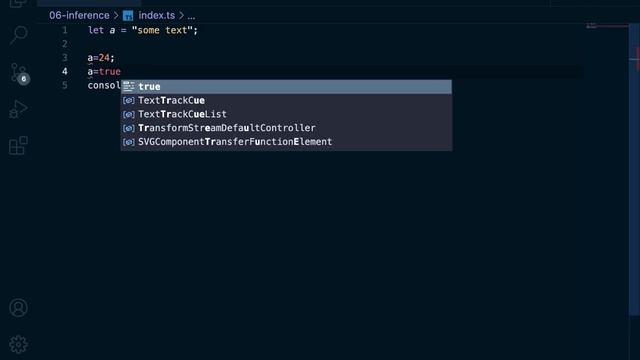Select line number 3 in gutter
This screenshot has height=360, width=640.
[x=64, y=58]
